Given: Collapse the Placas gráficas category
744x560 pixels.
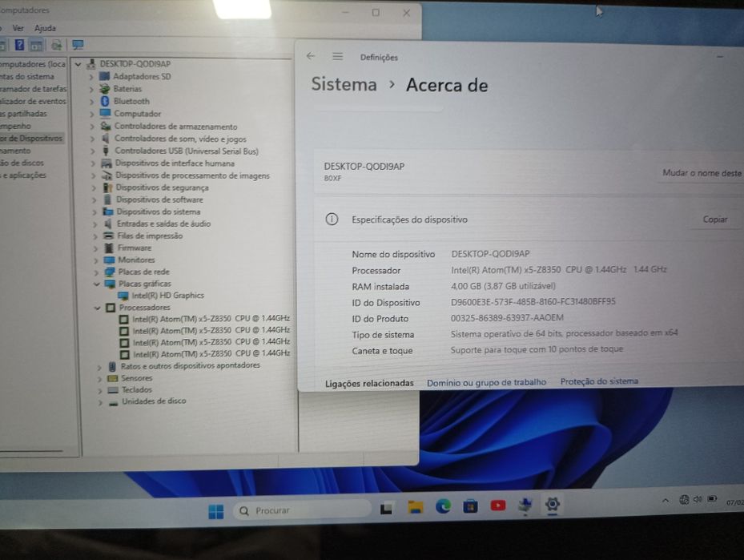Looking at the screenshot, I should [x=96, y=284].
